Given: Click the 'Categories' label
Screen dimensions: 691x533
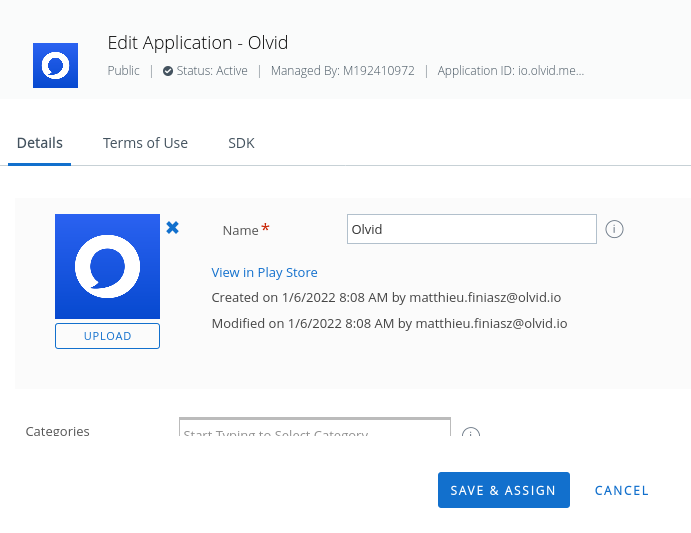Looking at the screenshot, I should (x=57, y=431).
